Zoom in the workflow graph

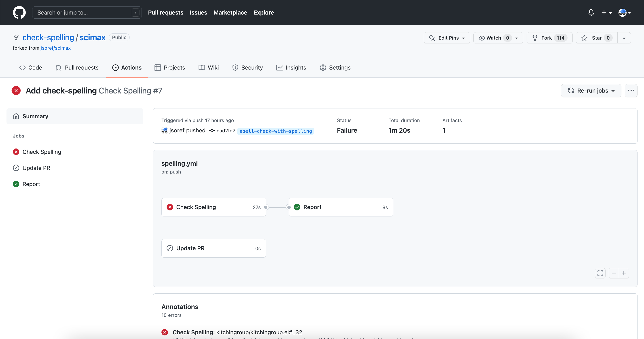tap(624, 273)
